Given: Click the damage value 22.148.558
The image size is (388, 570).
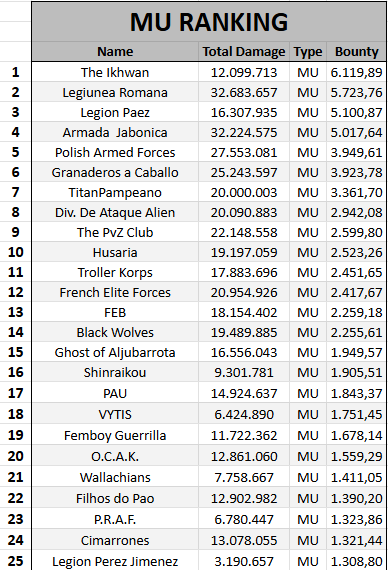Looking at the screenshot, I should tap(244, 232).
